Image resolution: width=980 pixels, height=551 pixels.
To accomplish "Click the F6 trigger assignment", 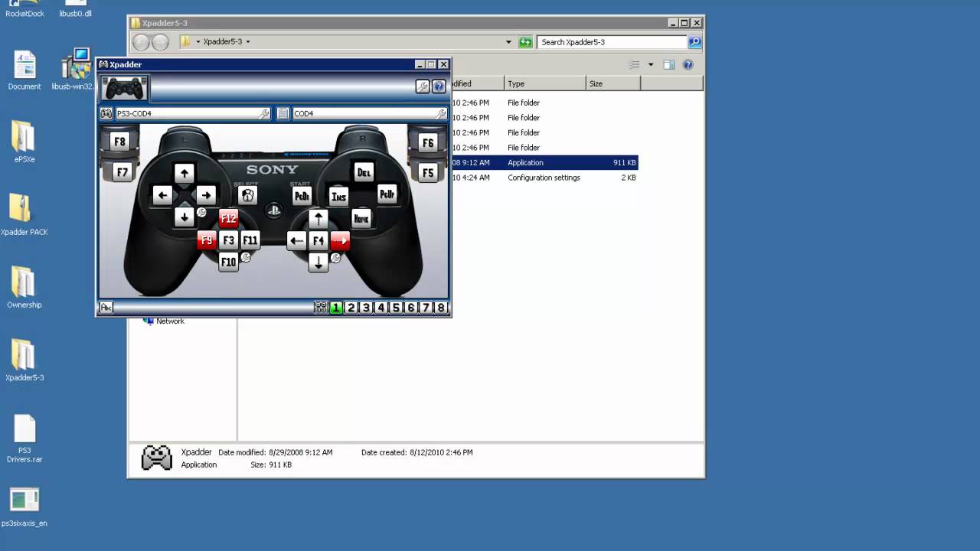I will pyautogui.click(x=427, y=142).
